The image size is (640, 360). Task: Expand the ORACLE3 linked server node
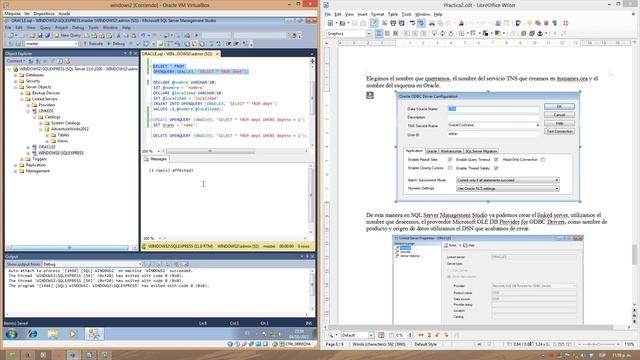[x=28, y=147]
